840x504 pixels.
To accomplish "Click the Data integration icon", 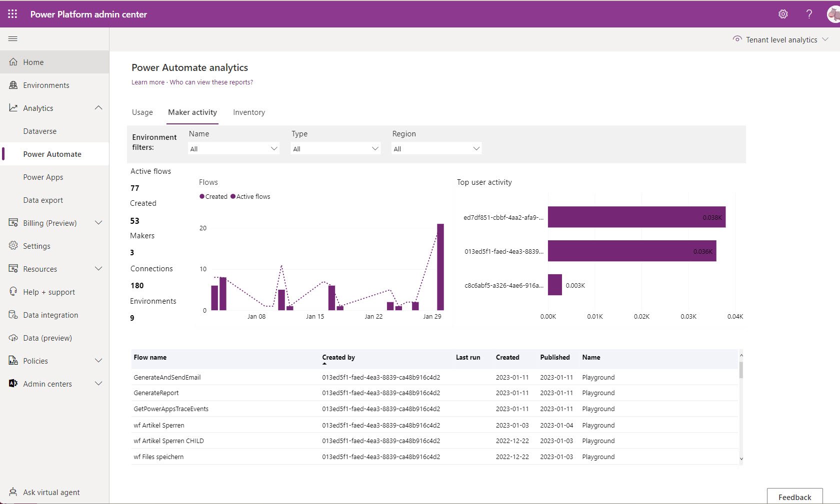I will coord(13,315).
